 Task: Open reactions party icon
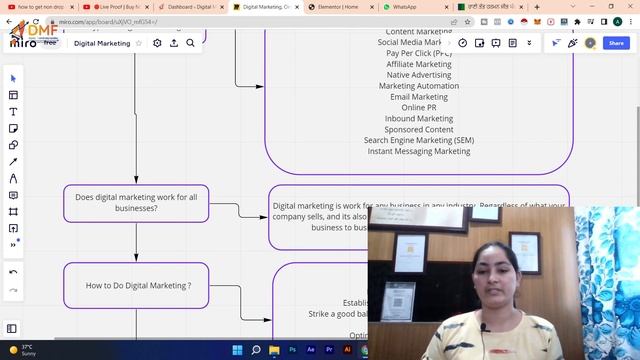click(573, 43)
